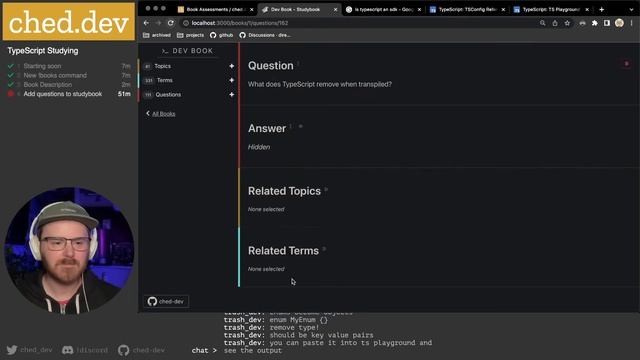Edit the Answer heading pencil icon
The height and width of the screenshot is (360, 640).
click(291, 127)
